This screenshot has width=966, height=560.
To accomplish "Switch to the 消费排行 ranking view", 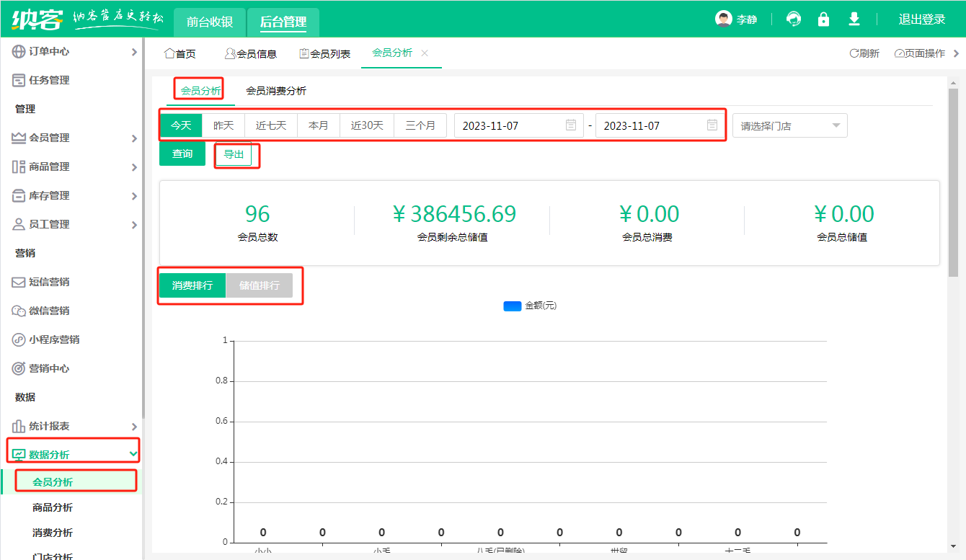I will pos(192,285).
